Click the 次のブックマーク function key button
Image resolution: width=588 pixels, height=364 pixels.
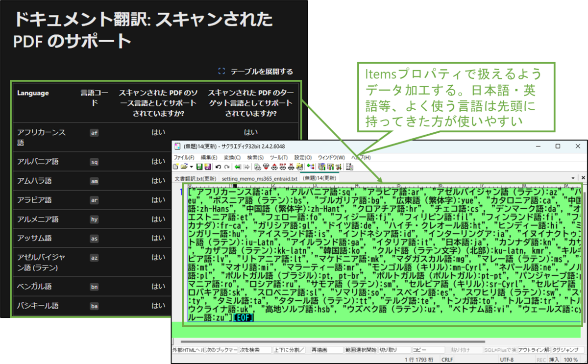pyautogui.click(x=221, y=350)
